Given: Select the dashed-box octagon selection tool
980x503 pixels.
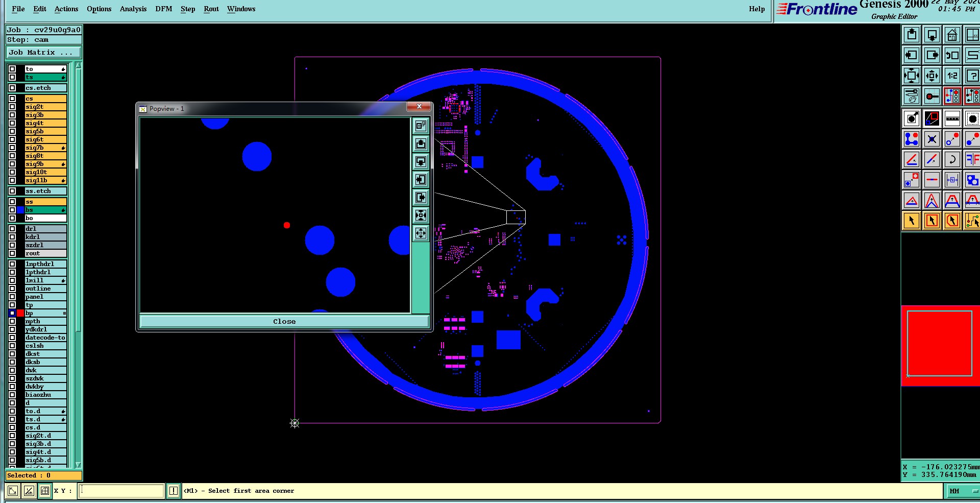Looking at the screenshot, I should click(972, 118).
